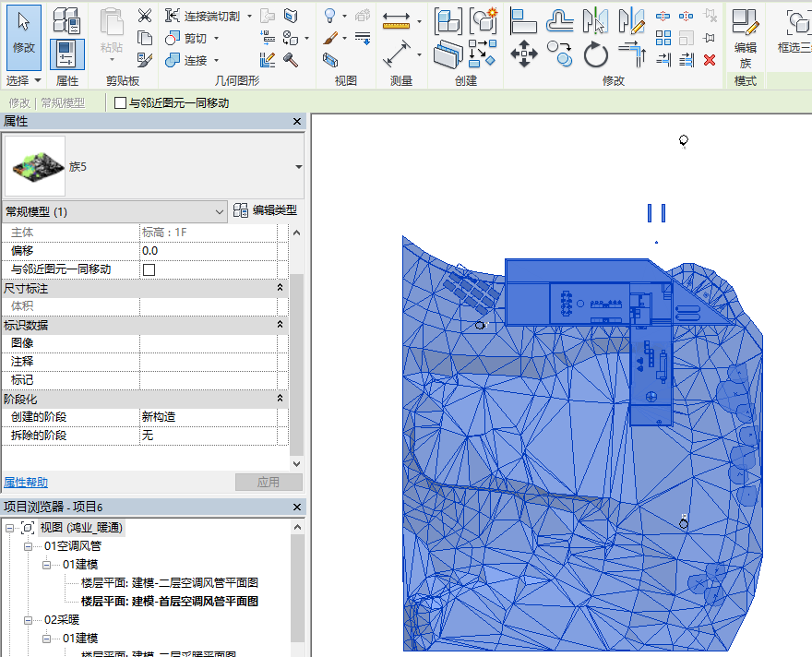Open the 选择 dropdown
This screenshot has width=812, height=657.
[x=24, y=81]
